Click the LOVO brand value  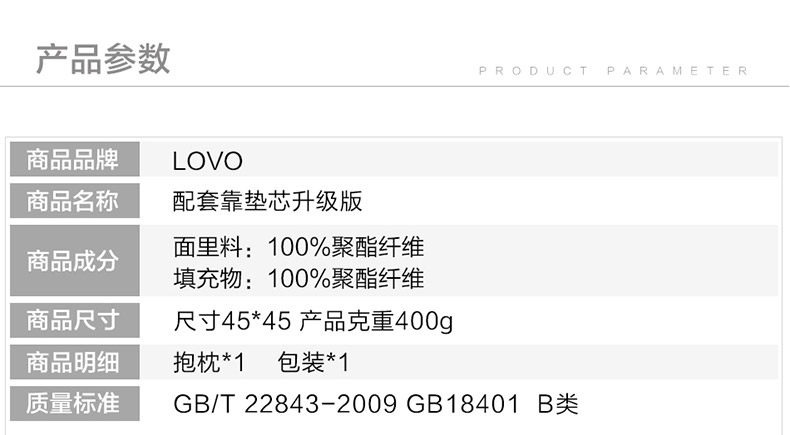(x=208, y=162)
